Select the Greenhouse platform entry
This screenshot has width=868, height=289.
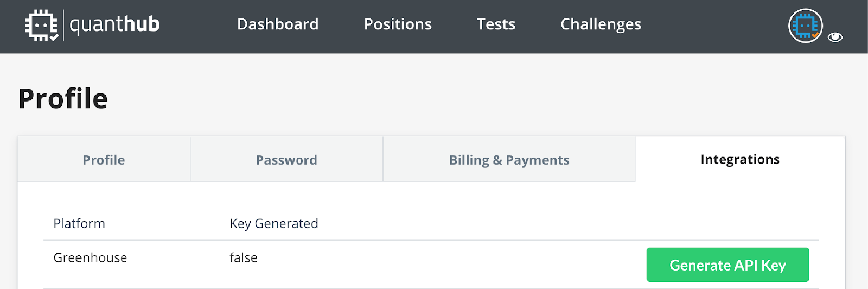pyautogui.click(x=90, y=257)
